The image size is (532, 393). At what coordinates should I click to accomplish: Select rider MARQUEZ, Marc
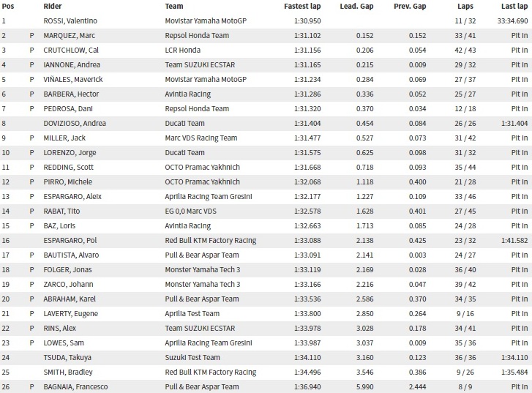70,35
